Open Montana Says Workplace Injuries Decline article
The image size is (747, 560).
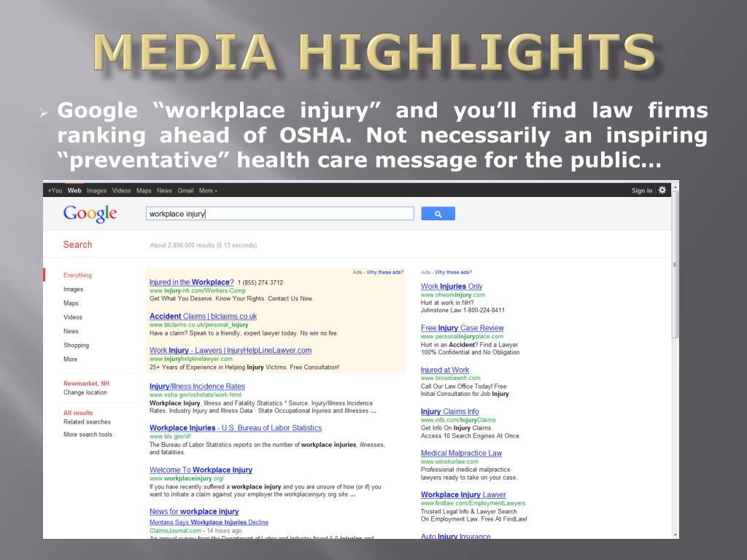209,522
